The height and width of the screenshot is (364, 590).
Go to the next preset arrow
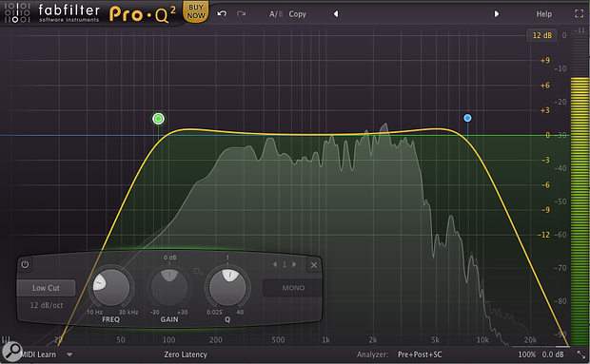(x=497, y=14)
